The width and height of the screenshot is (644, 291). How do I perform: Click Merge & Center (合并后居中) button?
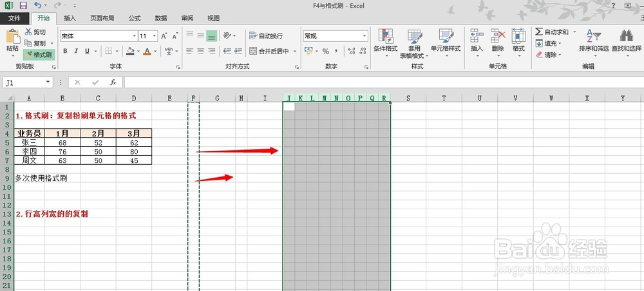point(269,52)
